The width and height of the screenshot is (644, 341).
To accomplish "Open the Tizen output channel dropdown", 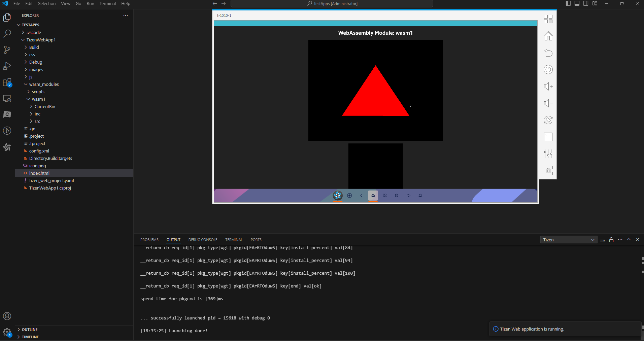I will 568,240.
